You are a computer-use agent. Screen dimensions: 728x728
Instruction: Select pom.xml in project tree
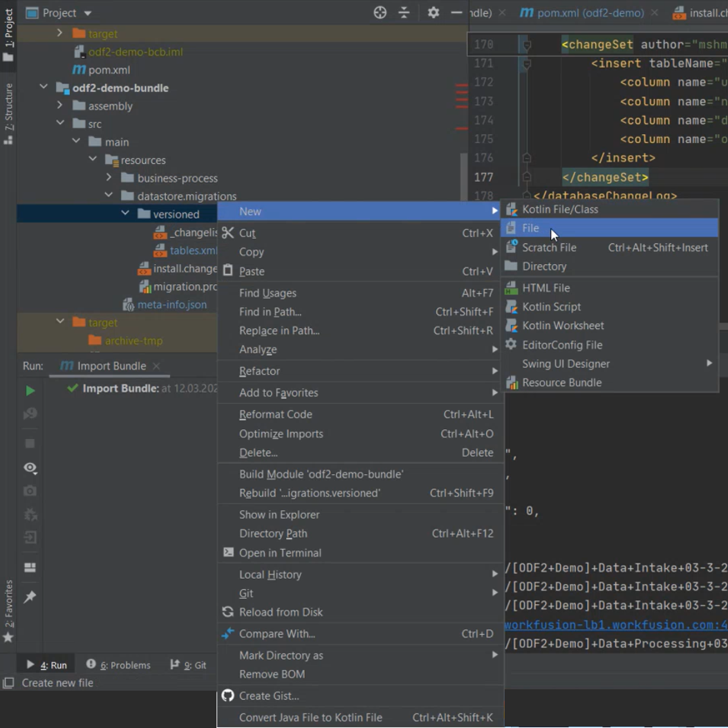point(101,70)
